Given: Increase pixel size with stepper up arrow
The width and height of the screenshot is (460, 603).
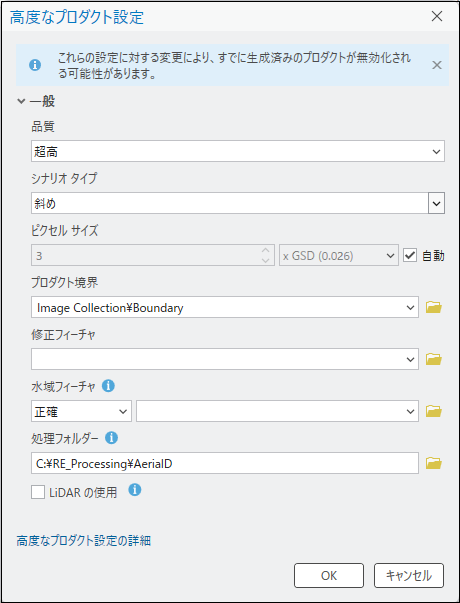Looking at the screenshot, I should [265, 250].
